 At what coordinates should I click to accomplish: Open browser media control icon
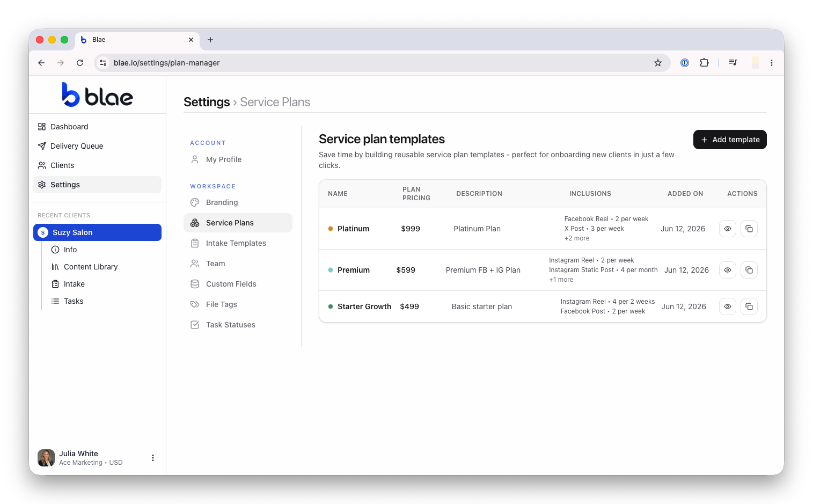pyautogui.click(x=733, y=63)
